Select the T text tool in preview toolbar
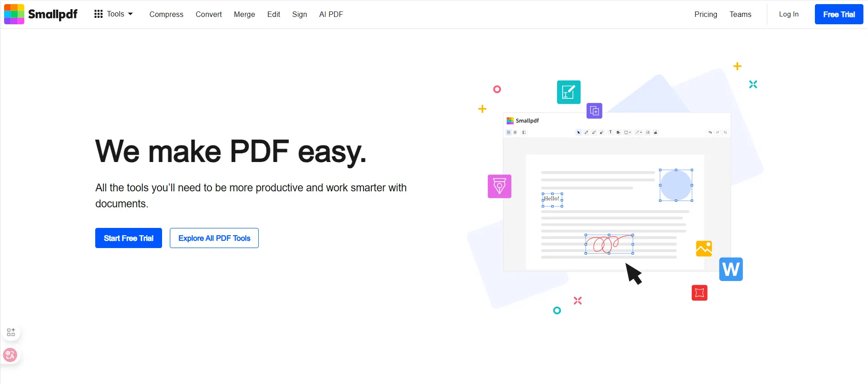Image resolution: width=868 pixels, height=384 pixels. [x=610, y=132]
